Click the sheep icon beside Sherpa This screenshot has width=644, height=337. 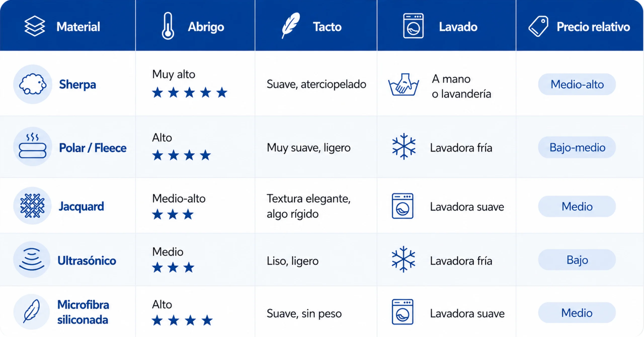tap(33, 84)
